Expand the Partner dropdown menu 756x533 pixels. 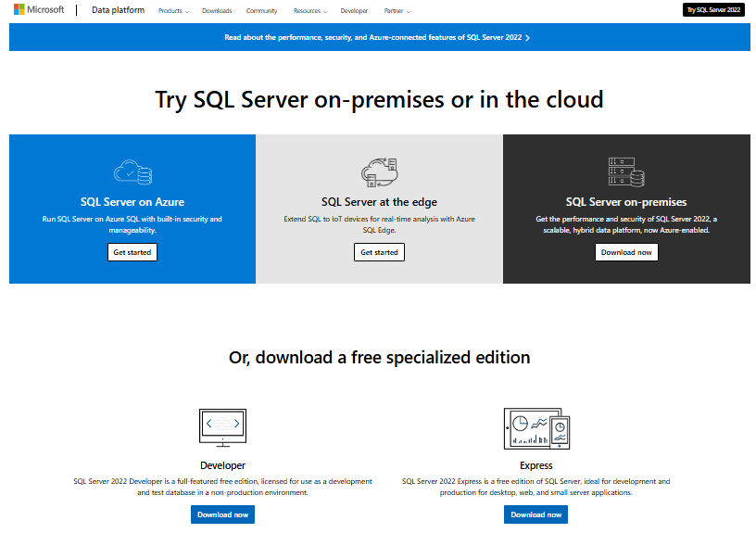click(396, 11)
